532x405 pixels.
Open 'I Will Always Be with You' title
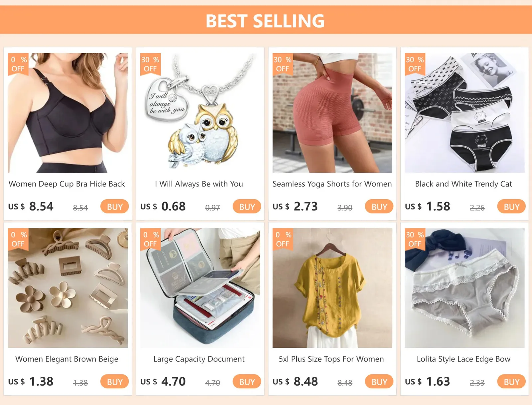pyautogui.click(x=199, y=184)
